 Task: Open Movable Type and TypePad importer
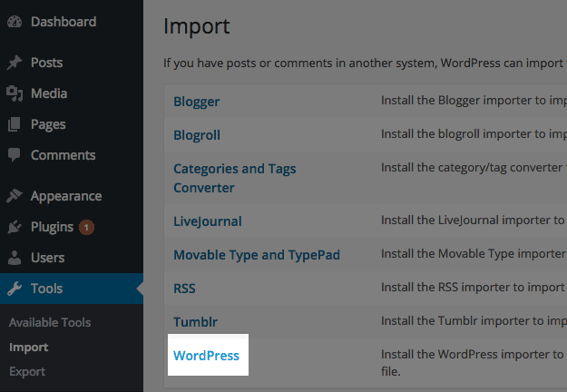257,255
